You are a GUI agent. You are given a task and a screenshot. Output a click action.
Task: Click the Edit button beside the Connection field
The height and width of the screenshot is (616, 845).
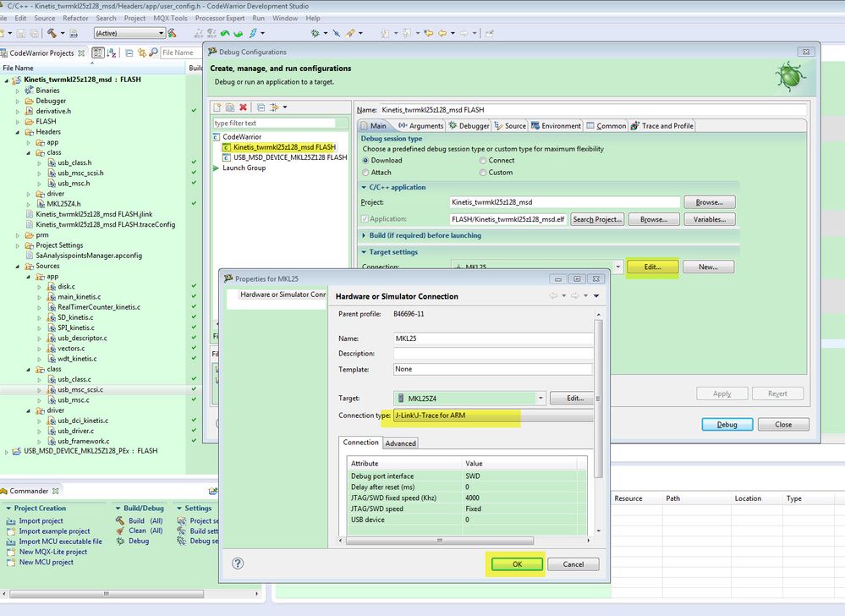[x=652, y=267]
